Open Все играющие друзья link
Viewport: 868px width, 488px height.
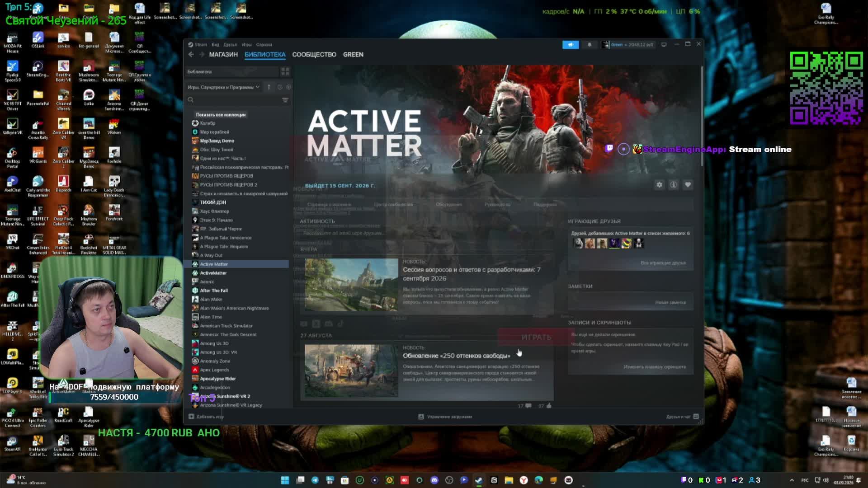tap(663, 263)
